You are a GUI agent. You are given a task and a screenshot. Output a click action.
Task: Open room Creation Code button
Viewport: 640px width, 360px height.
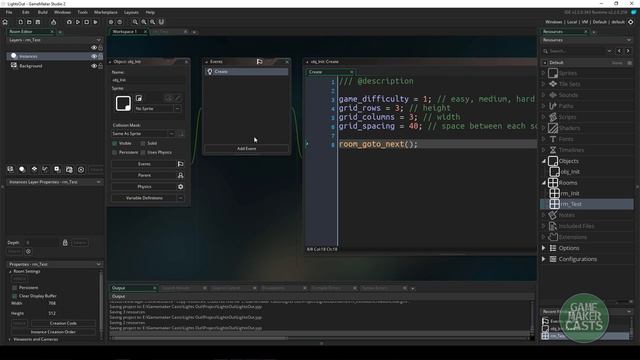[x=63, y=323]
